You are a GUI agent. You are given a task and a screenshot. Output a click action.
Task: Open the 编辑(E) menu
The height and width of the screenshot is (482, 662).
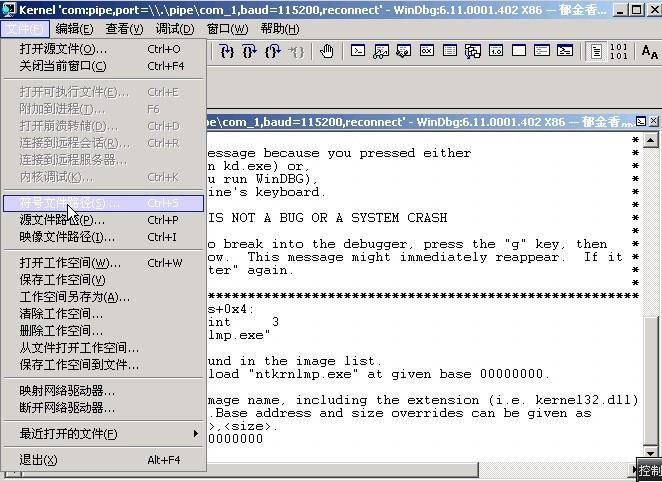pyautogui.click(x=74, y=29)
